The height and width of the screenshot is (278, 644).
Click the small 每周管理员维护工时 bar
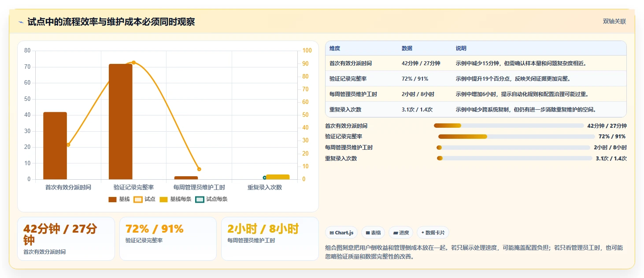point(186,178)
